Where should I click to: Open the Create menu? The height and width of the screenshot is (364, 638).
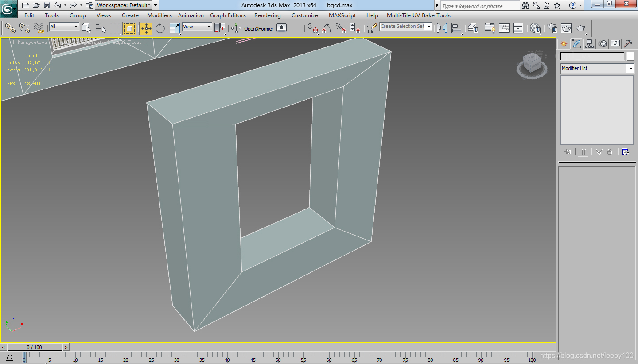tap(130, 15)
